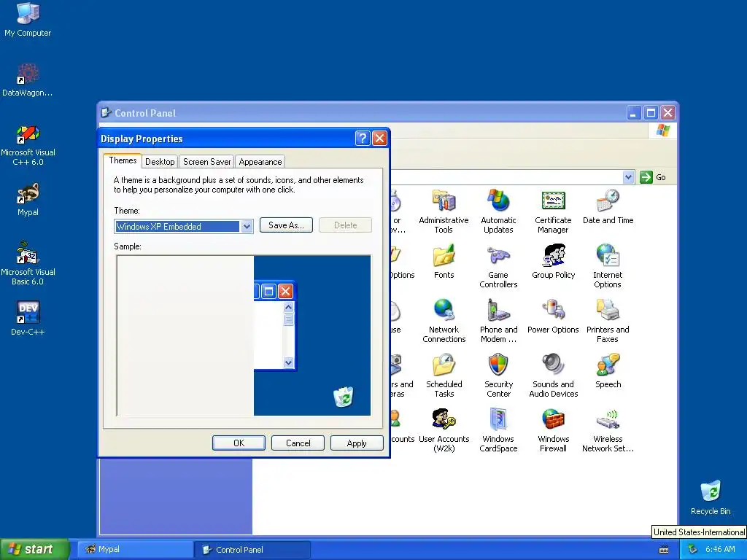
Task: Select the Dev-C++ desktop shortcut
Action: coord(28,319)
